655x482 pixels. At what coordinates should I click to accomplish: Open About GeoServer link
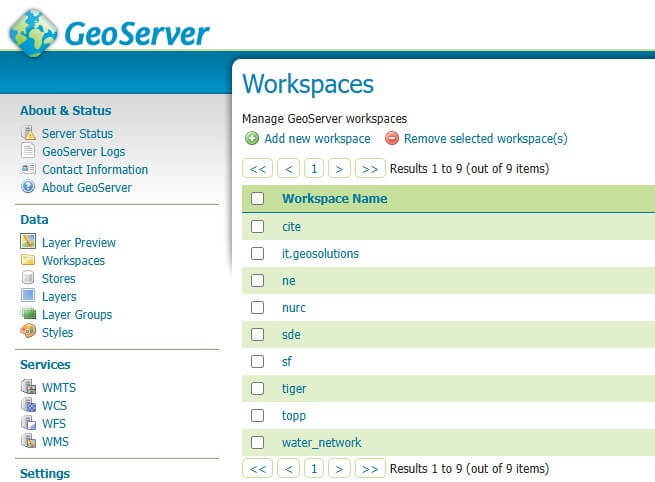point(87,188)
